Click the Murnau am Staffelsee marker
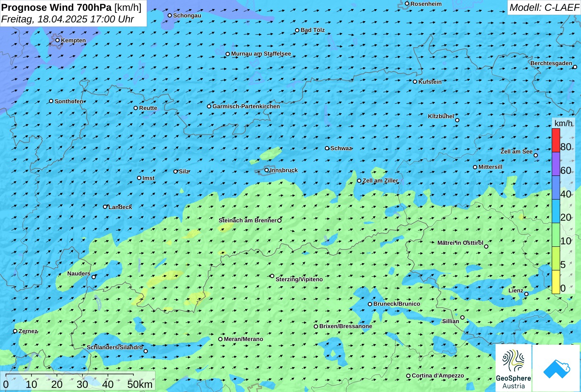 227,54
